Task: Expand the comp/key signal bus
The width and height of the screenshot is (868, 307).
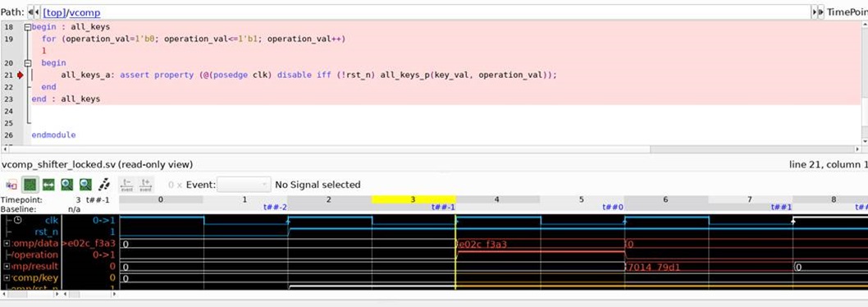Action: click(x=6, y=277)
